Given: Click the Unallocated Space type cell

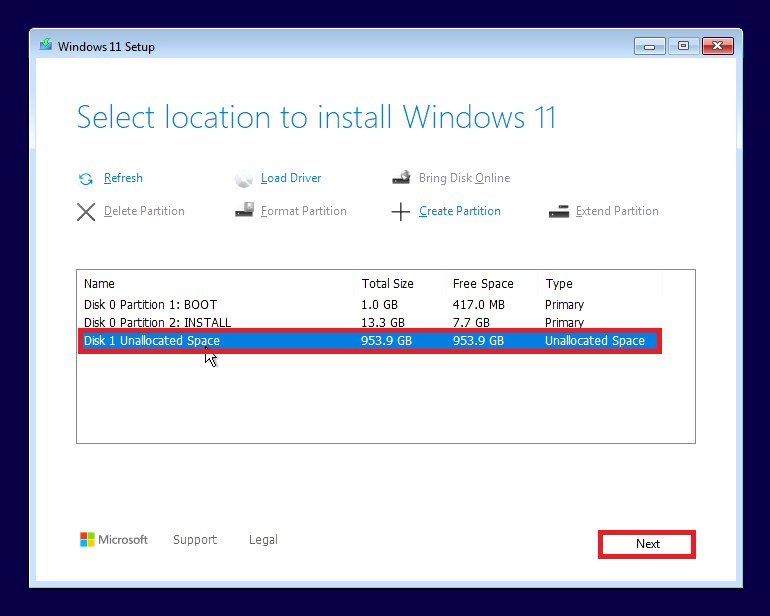Looking at the screenshot, I should point(595,341).
